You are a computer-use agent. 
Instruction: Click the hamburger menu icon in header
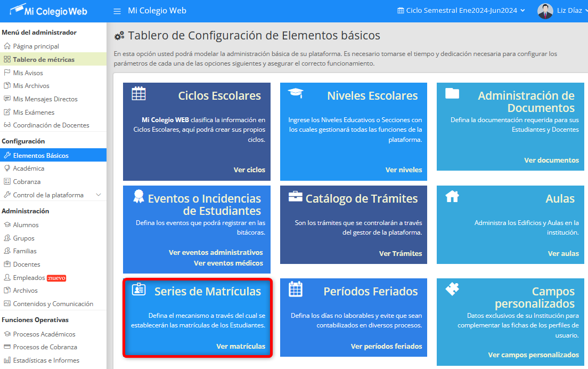[117, 11]
